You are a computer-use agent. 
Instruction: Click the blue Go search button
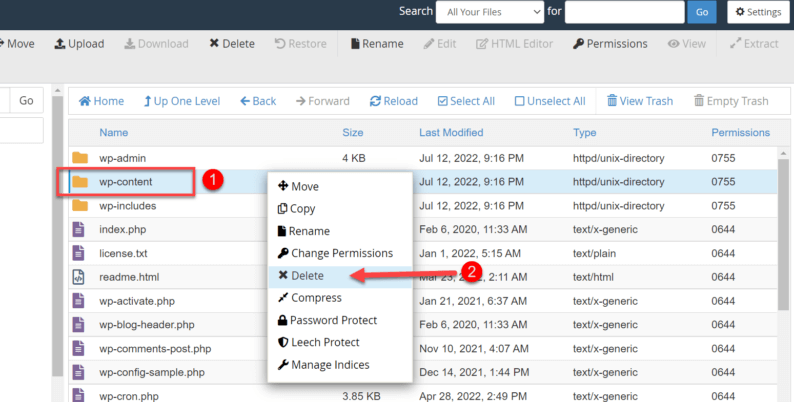701,12
